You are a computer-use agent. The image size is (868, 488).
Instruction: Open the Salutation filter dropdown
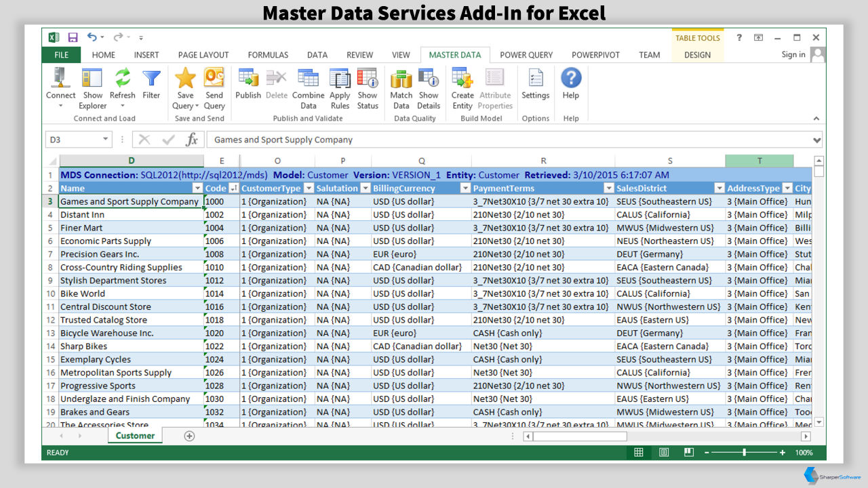tap(365, 188)
